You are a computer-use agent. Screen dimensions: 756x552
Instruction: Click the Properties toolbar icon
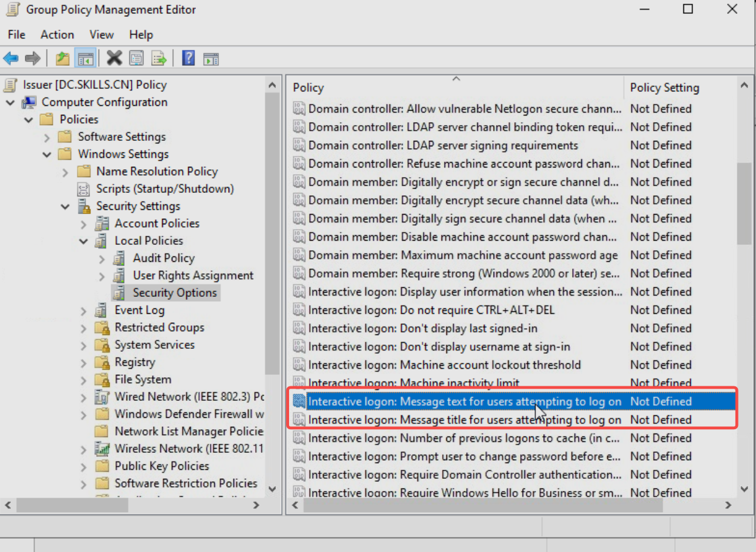click(137, 59)
